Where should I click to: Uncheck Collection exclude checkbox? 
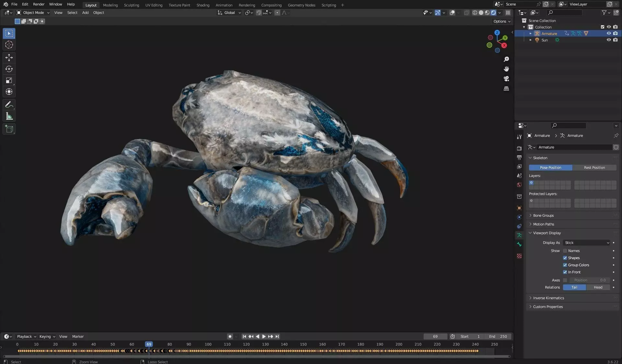pos(602,27)
